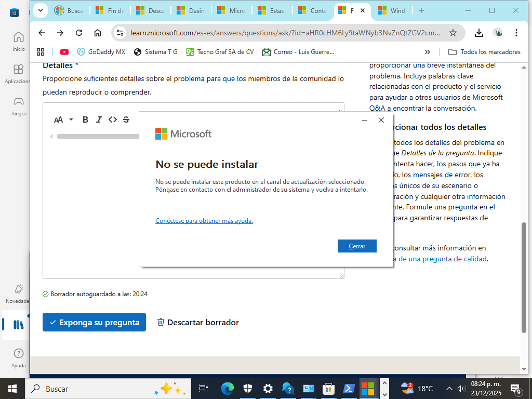The width and height of the screenshot is (532, 399).
Task: Switch to the Desca tab
Action: tap(150, 10)
